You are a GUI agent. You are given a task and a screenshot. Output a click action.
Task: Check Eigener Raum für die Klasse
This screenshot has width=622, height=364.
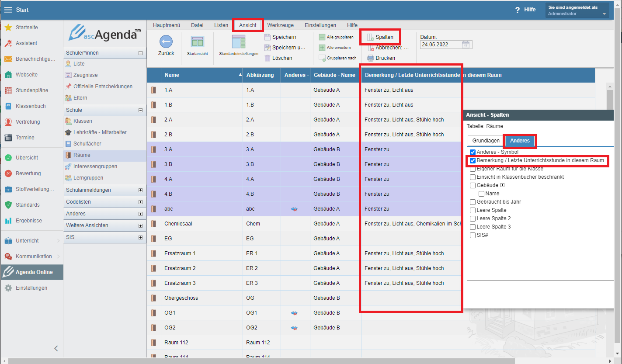click(473, 169)
